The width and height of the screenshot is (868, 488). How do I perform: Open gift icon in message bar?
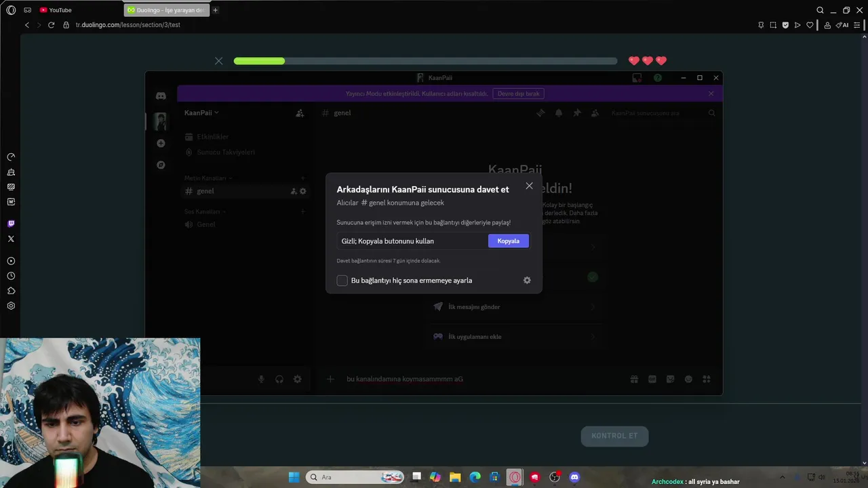click(x=634, y=380)
